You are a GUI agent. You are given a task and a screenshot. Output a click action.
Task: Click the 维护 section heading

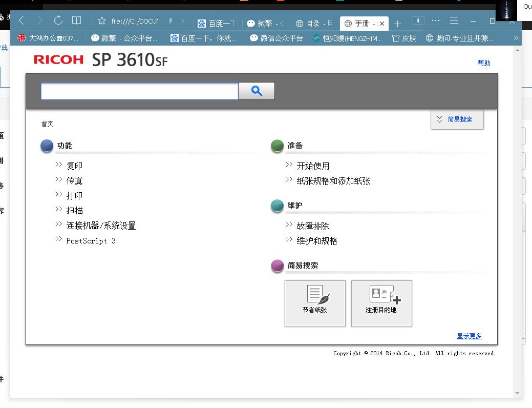click(295, 206)
